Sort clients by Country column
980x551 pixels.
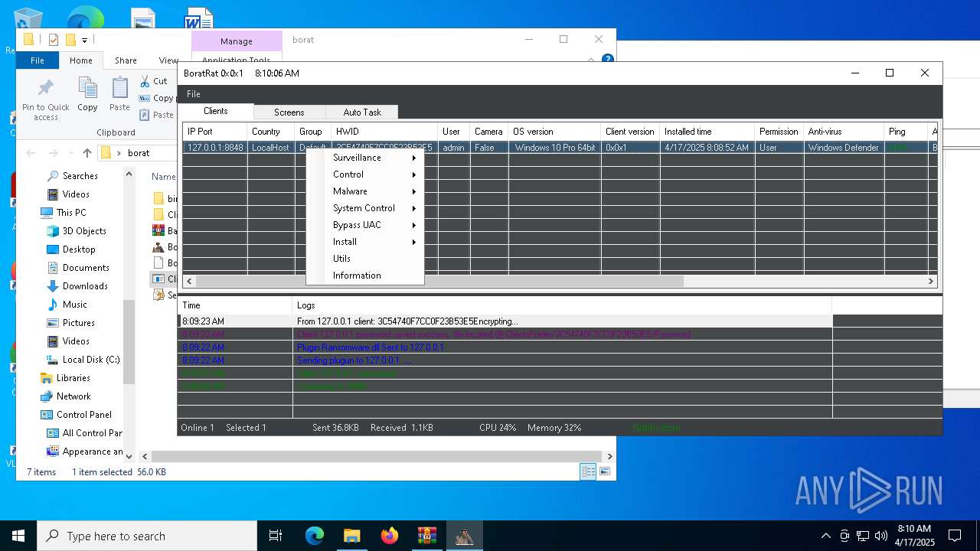coord(271,132)
